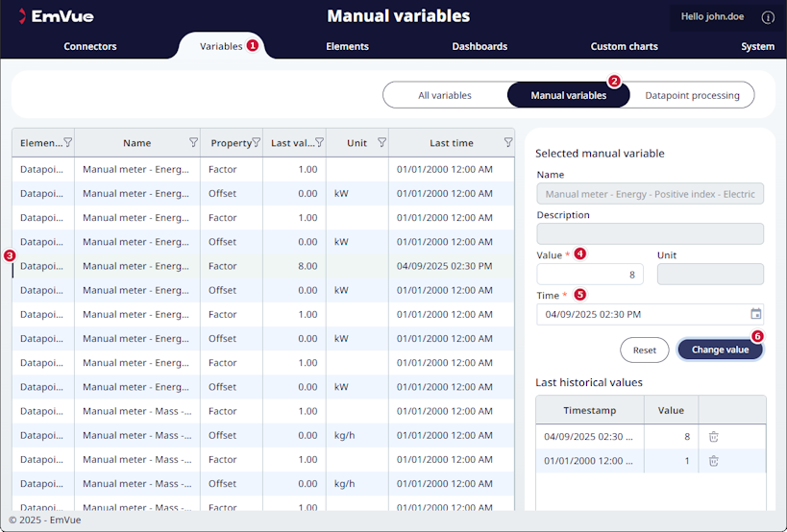This screenshot has height=532, width=787.
Task: Sort by the Name column header
Action: tap(137, 143)
